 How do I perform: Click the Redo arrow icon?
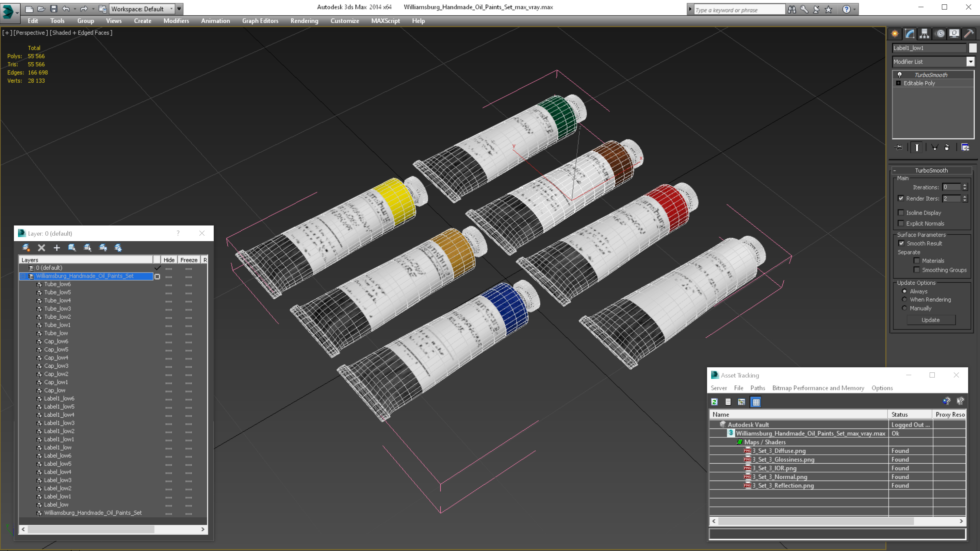(x=84, y=9)
